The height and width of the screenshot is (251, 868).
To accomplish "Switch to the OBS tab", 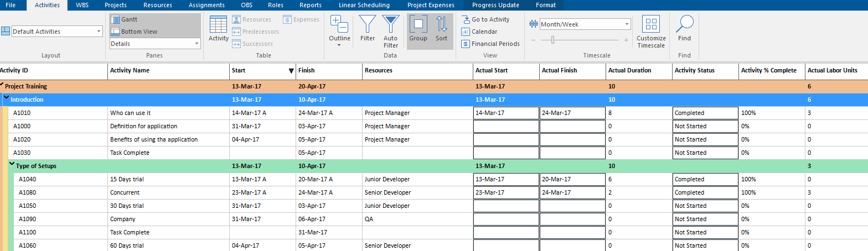I will click(246, 5).
